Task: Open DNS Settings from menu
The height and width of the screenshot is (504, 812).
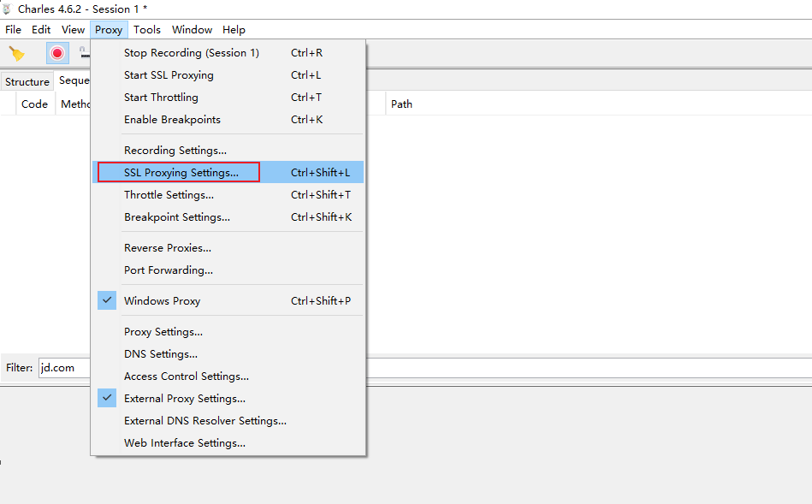Action: (161, 354)
